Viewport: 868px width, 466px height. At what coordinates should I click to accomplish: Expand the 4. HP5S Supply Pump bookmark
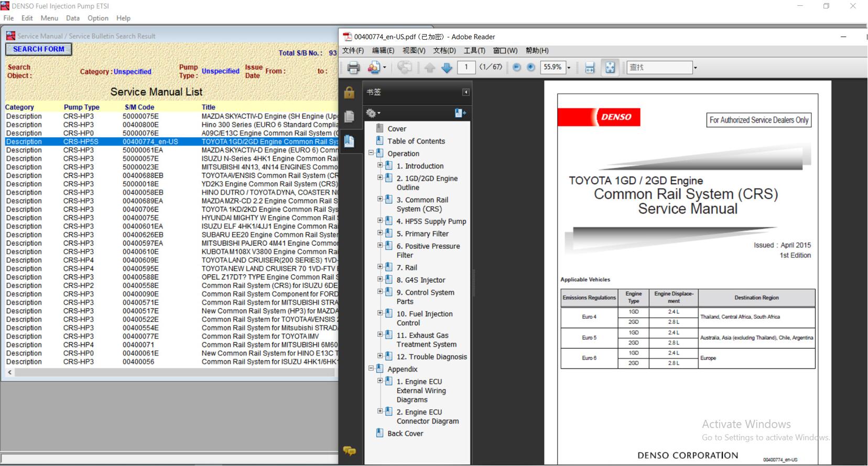pos(380,220)
